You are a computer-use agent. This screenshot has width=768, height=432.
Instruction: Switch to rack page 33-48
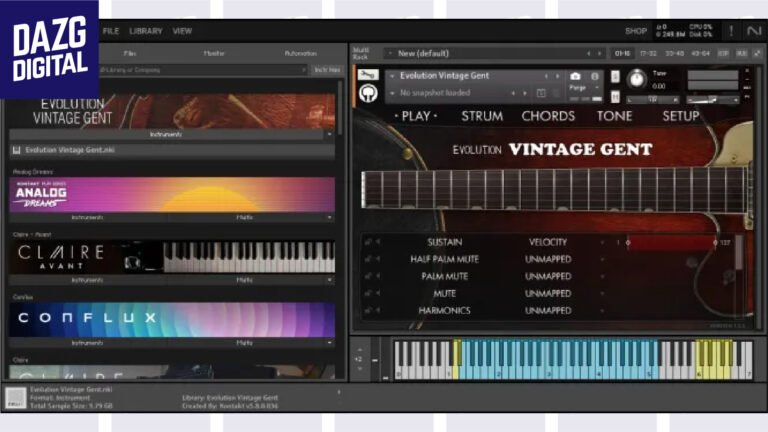(674, 53)
